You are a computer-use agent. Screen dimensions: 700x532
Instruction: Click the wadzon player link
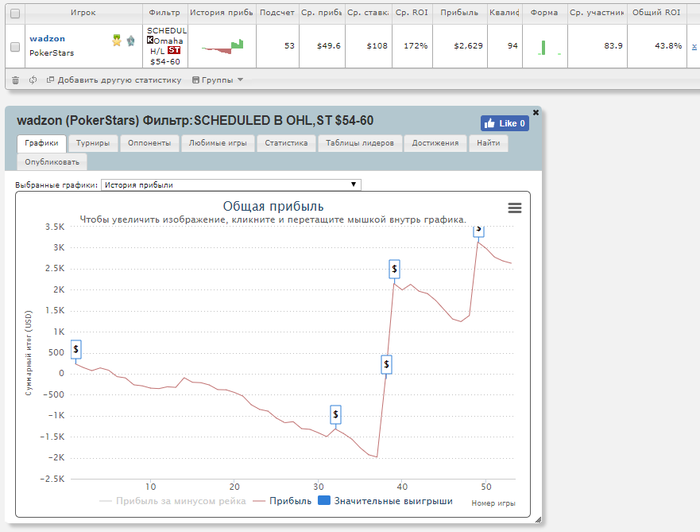[x=47, y=38]
